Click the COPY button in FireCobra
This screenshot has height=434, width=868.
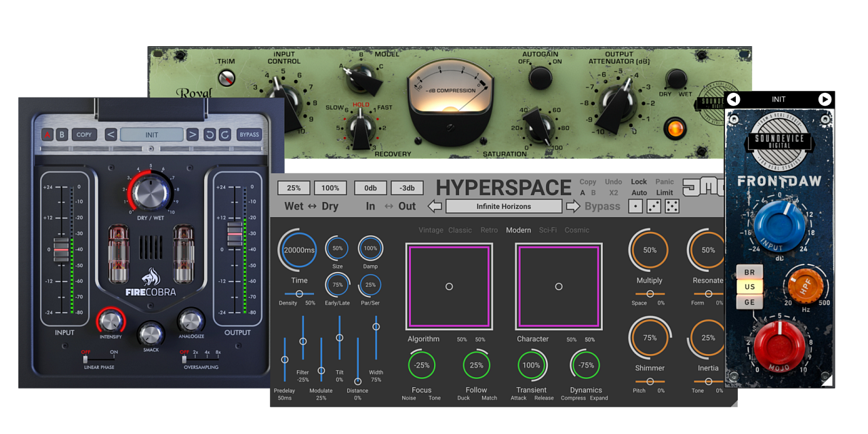pos(84,134)
